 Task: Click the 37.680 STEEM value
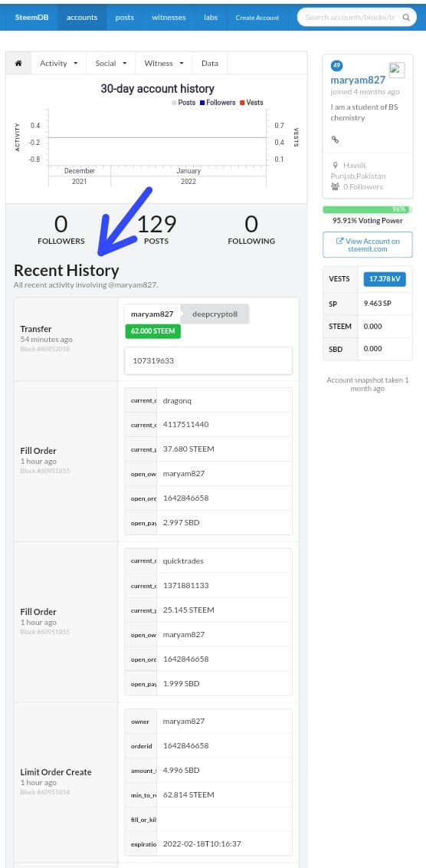pyautogui.click(x=188, y=449)
